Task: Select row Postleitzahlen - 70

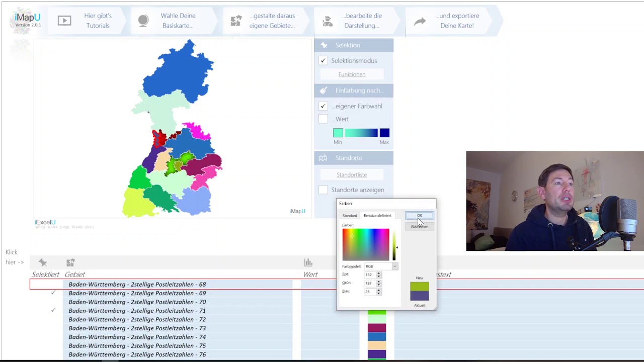Action: pyautogui.click(x=178, y=302)
